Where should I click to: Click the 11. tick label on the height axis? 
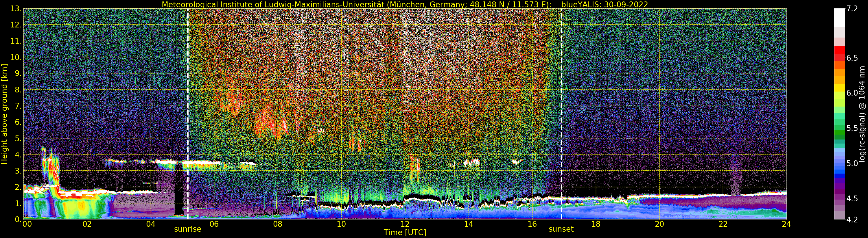(16, 41)
